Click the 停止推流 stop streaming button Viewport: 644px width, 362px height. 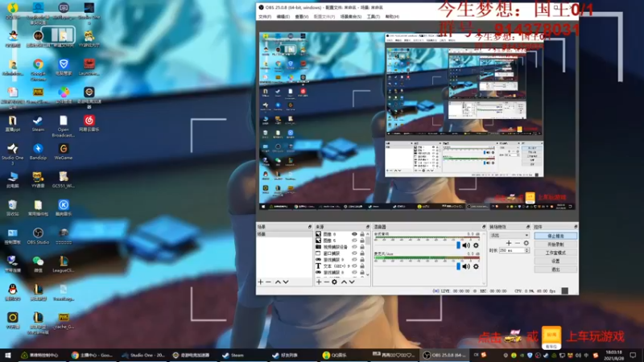[x=555, y=236]
